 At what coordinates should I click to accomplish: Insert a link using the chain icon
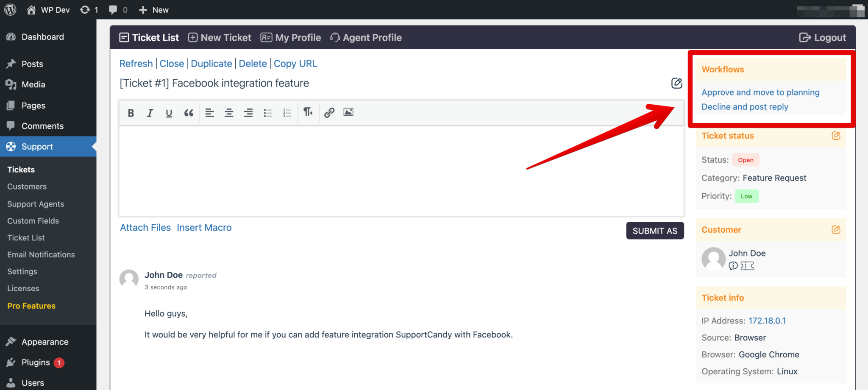tap(329, 112)
